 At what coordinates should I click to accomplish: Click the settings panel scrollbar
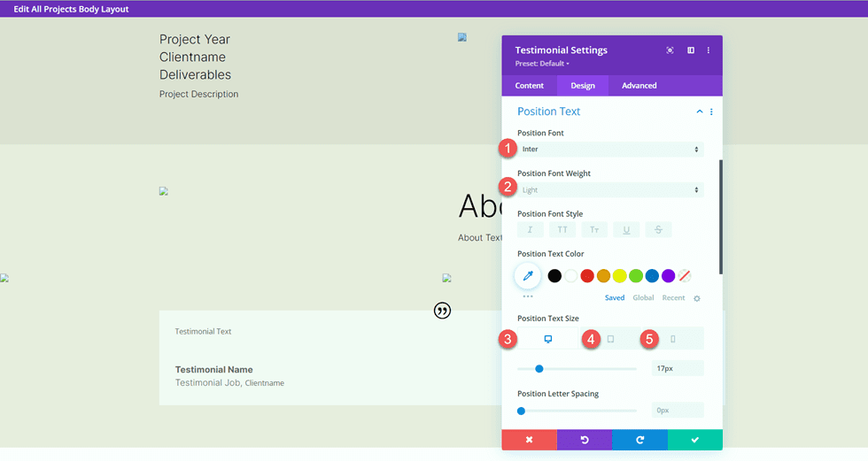point(721,217)
